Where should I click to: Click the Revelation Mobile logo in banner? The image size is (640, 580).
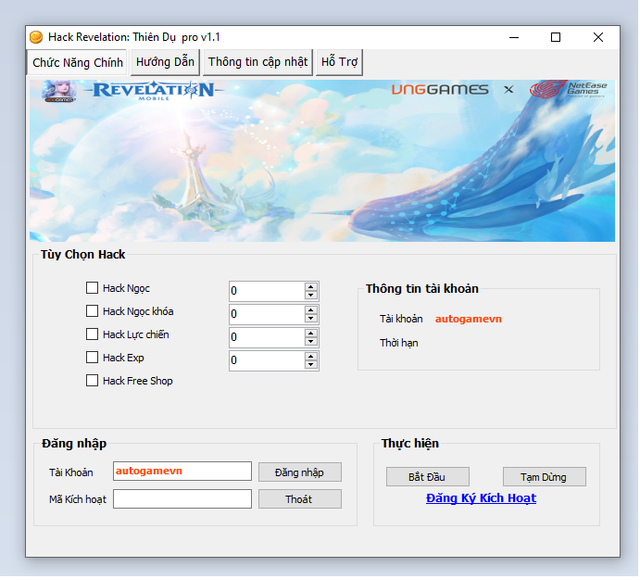click(153, 91)
